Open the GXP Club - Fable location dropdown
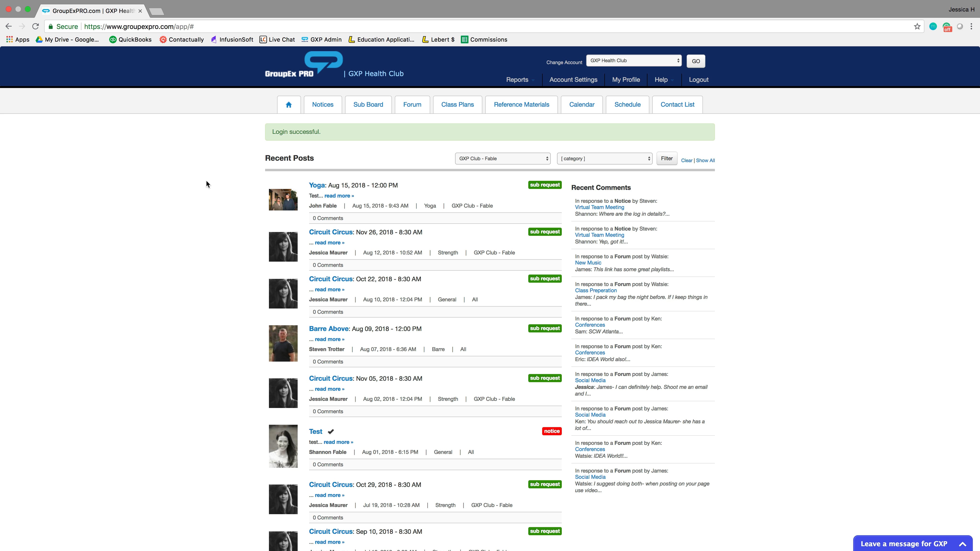The width and height of the screenshot is (980, 551). 502,159
